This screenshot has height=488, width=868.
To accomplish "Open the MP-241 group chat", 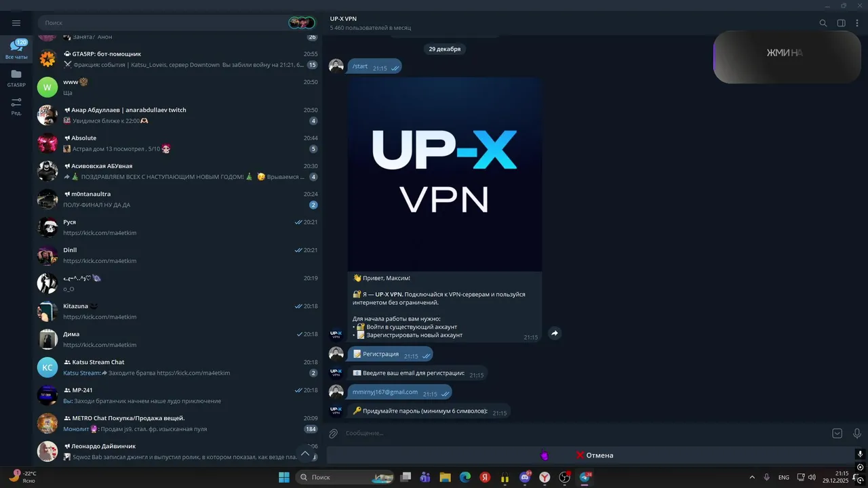I will tap(177, 395).
